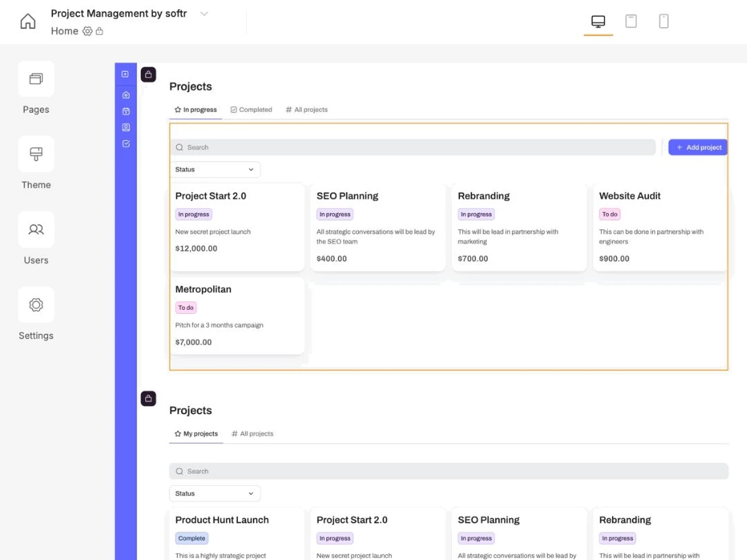Click the Add project button

point(698,147)
